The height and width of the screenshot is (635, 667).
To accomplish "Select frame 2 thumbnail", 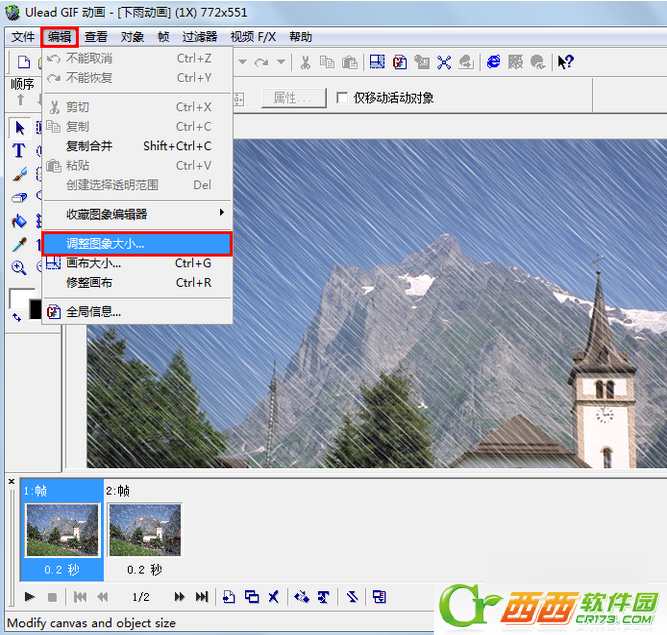I will (145, 530).
